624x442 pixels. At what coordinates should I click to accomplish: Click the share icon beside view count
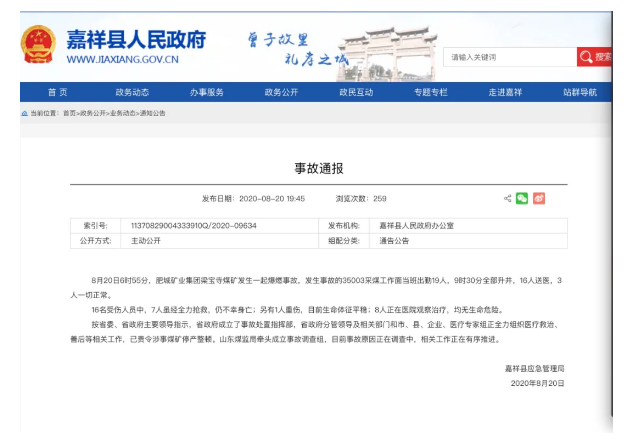click(x=507, y=198)
